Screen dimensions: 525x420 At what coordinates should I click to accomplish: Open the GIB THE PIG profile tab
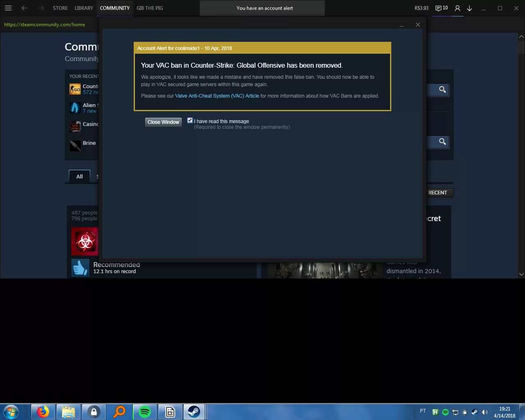pos(150,8)
